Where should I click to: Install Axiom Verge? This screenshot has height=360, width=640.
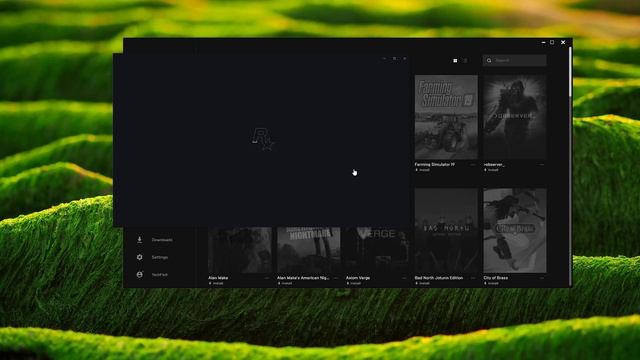pos(354,283)
